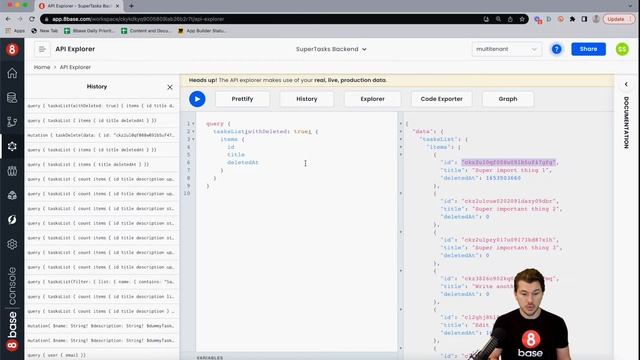
Task: Open the Apps bookmark
Action: (x=16, y=31)
